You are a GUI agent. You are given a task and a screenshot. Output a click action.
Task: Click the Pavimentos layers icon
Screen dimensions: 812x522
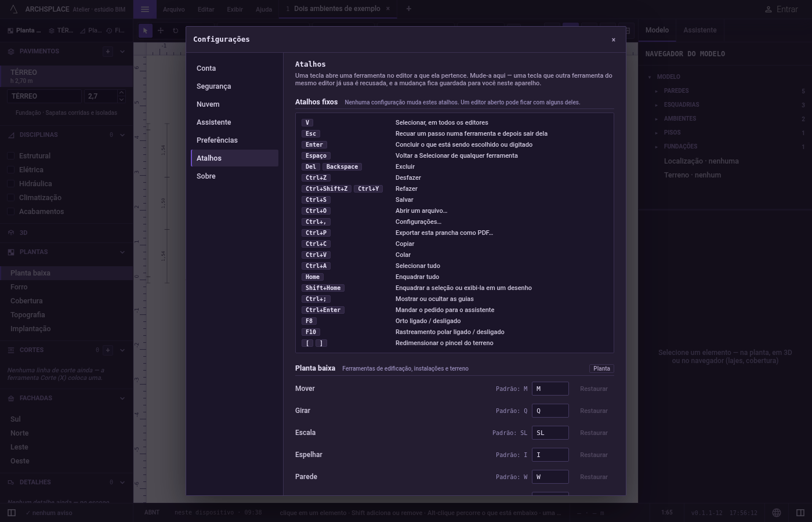11,52
